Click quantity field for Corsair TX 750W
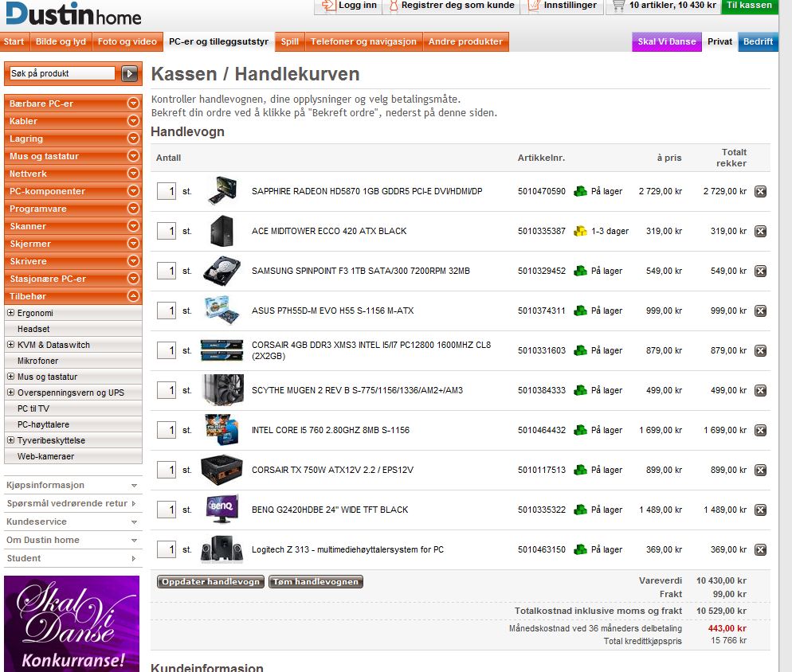Image resolution: width=792 pixels, height=672 pixels. coord(167,470)
